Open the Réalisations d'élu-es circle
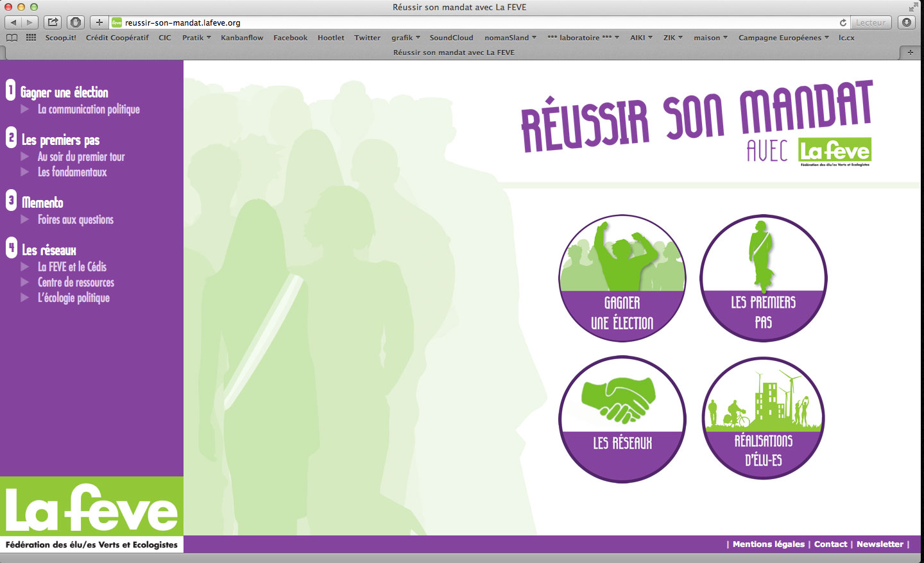This screenshot has width=924, height=563. (x=764, y=418)
